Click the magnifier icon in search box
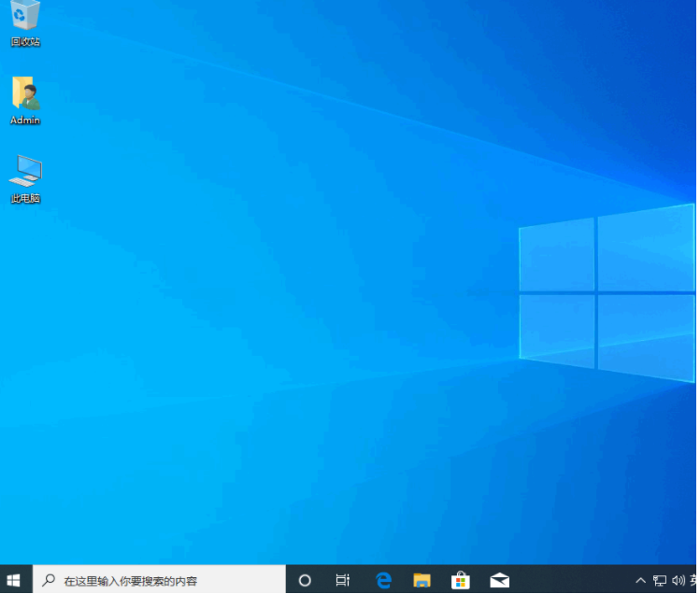Viewport: 700px width, 594px height. tap(49, 580)
